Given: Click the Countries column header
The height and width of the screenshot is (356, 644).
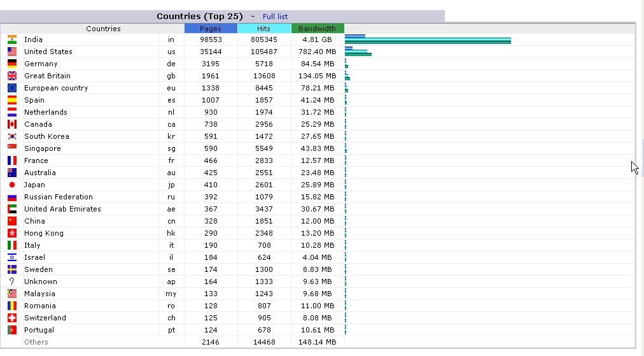Looking at the screenshot, I should tap(103, 29).
